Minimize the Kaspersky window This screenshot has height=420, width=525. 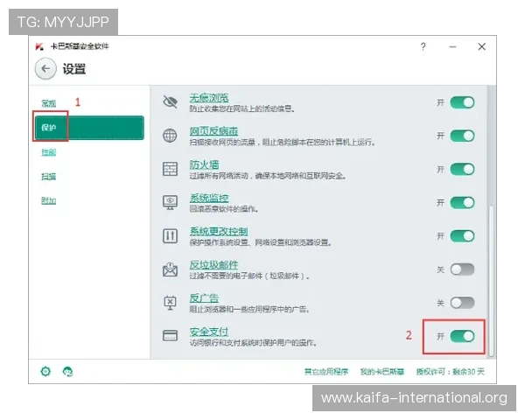[452, 47]
